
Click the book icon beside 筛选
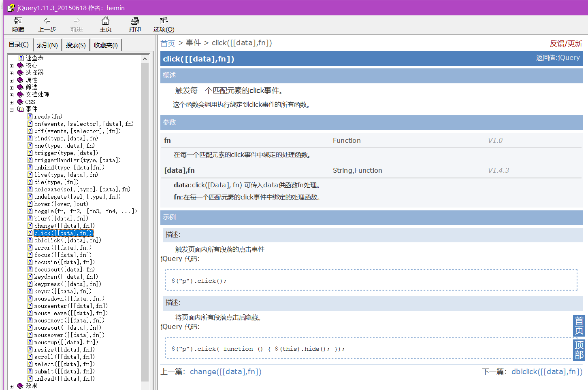click(20, 87)
